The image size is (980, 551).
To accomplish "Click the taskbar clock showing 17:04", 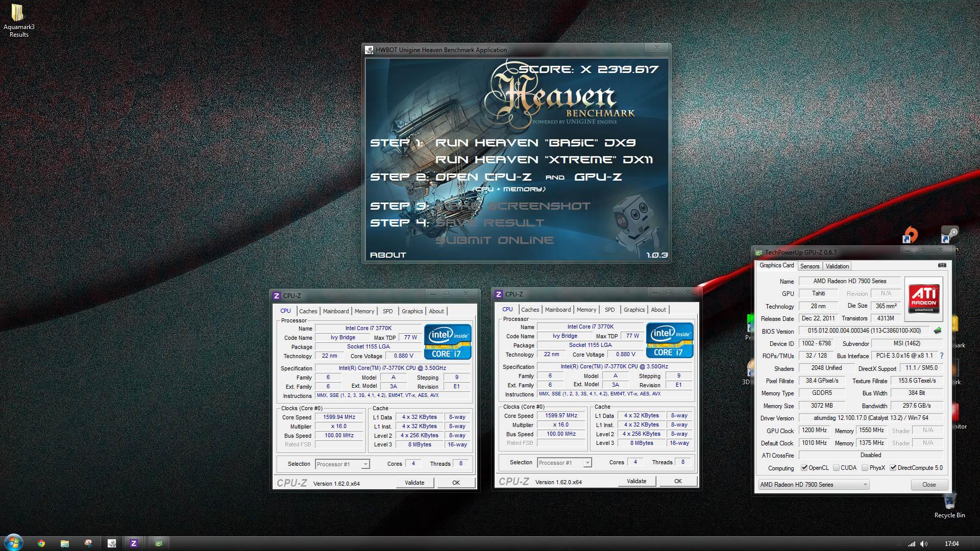I will pos(951,544).
